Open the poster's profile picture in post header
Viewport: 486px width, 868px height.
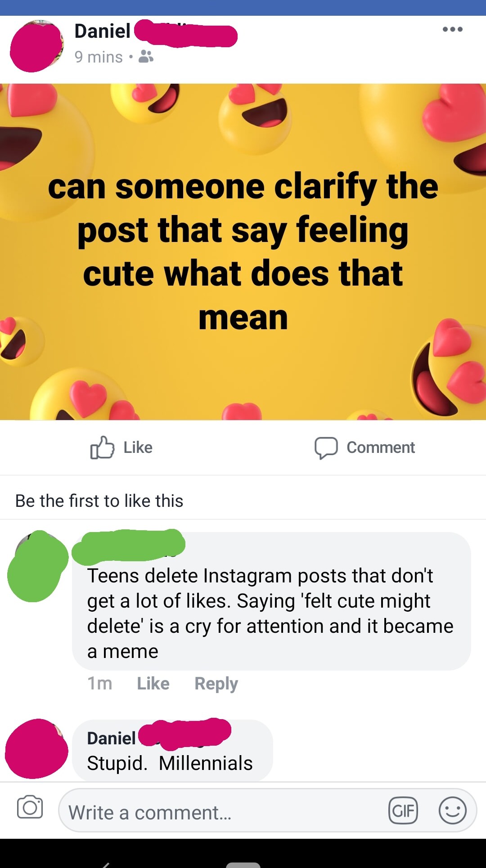pos(36,46)
